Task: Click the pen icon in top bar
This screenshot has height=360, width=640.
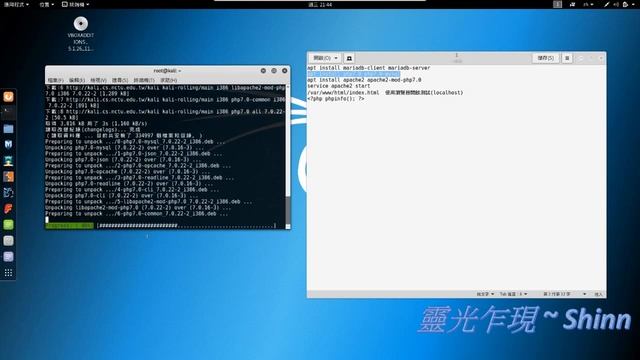Action: pyautogui.click(x=607, y=4)
